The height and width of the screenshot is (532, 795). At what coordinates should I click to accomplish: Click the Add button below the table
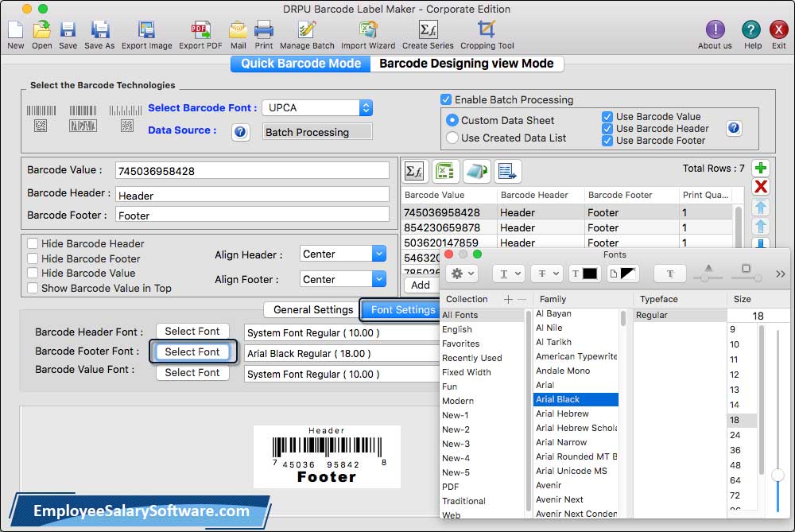click(x=421, y=285)
